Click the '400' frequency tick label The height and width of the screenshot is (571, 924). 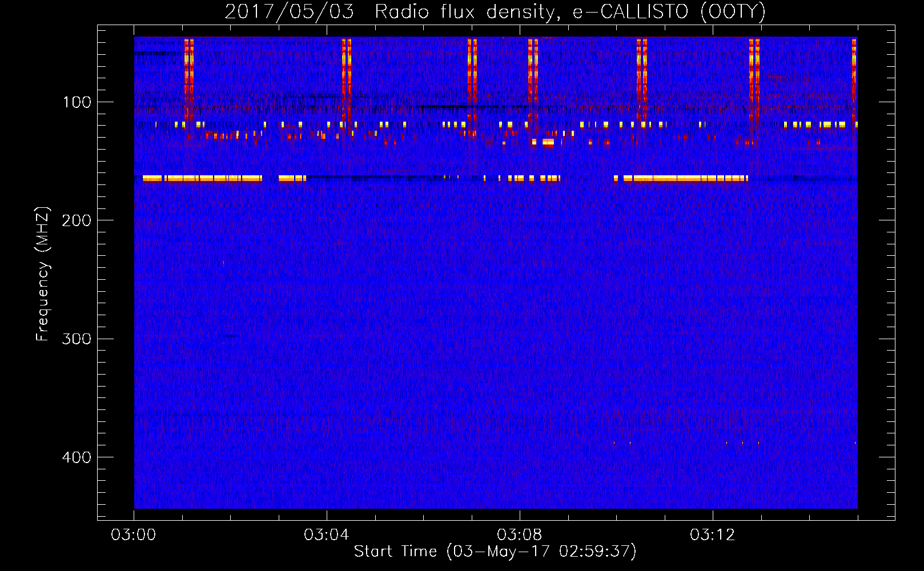77,457
